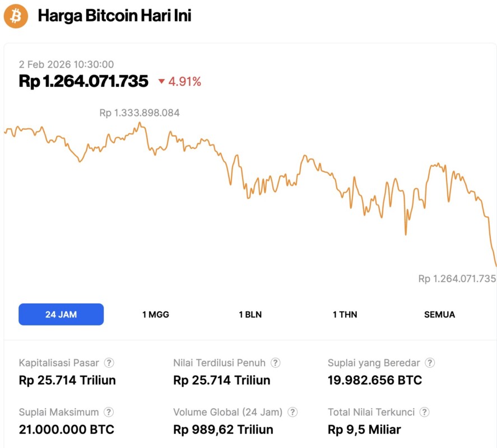Click the red down-triangle price change indicator
The width and height of the screenshot is (497, 448).
coord(162,82)
